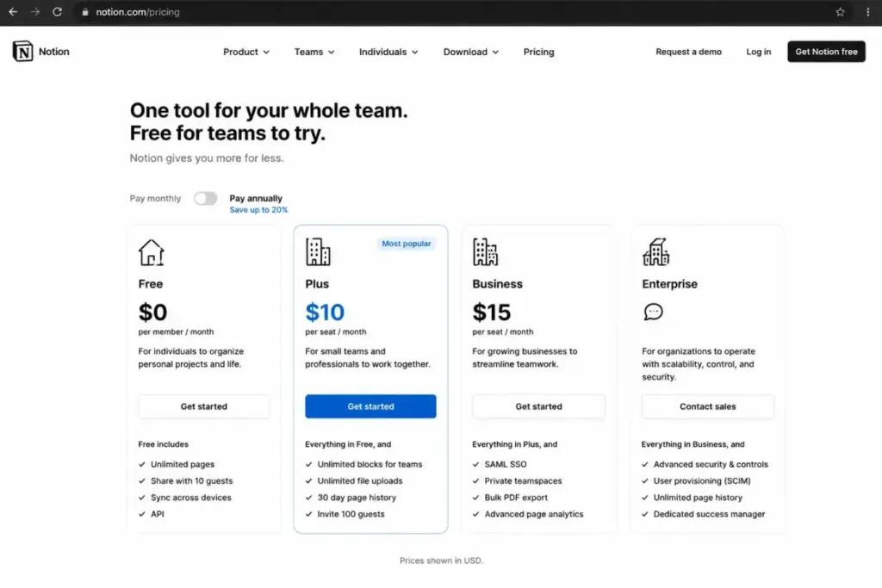Click the checkmark beside Dedicated success manager
882x588 pixels.
(645, 514)
